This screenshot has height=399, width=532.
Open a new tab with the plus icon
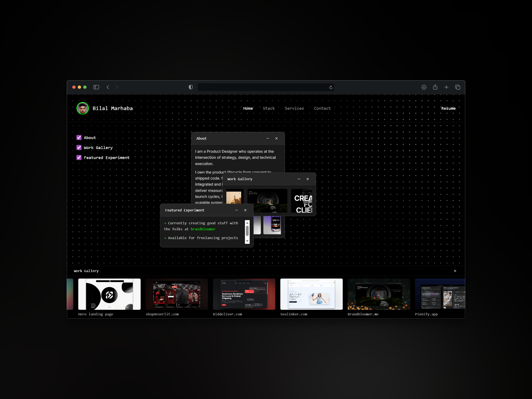click(x=446, y=87)
